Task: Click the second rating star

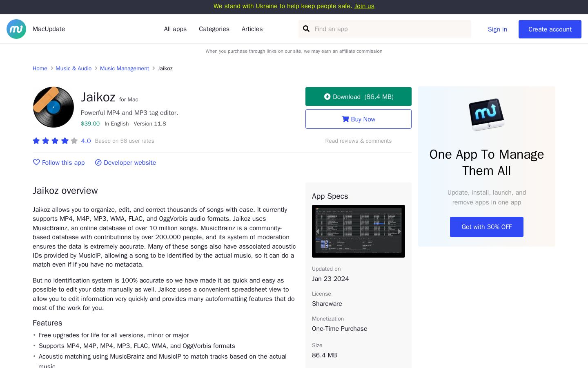Action: pos(46,141)
